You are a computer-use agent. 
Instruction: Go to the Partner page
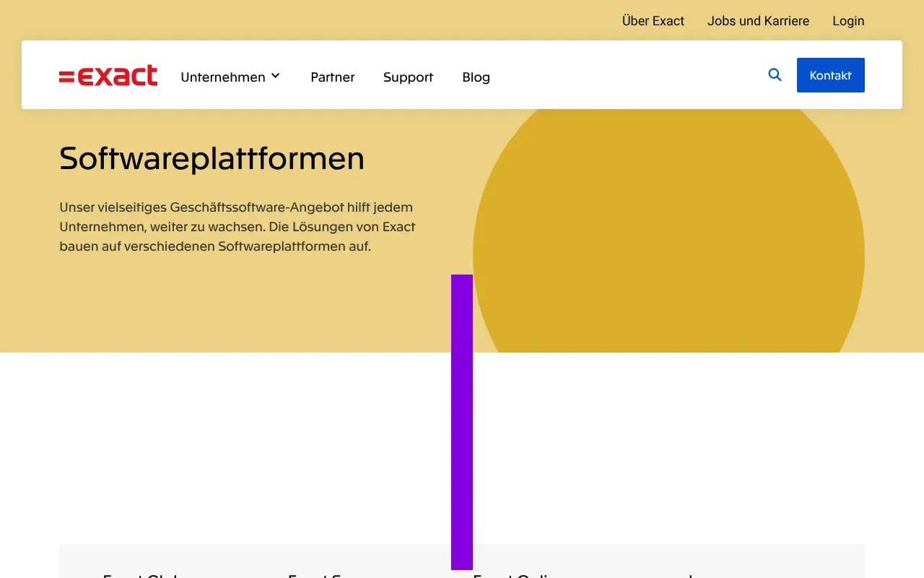pyautogui.click(x=332, y=77)
